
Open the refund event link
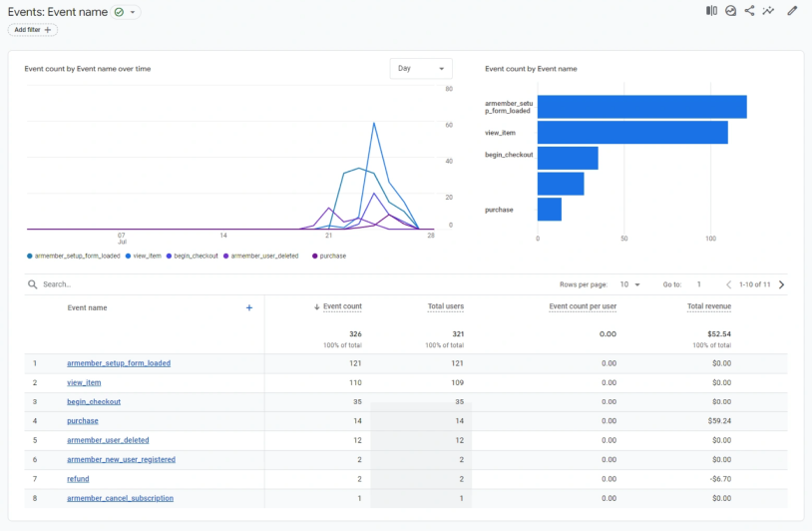tap(78, 479)
